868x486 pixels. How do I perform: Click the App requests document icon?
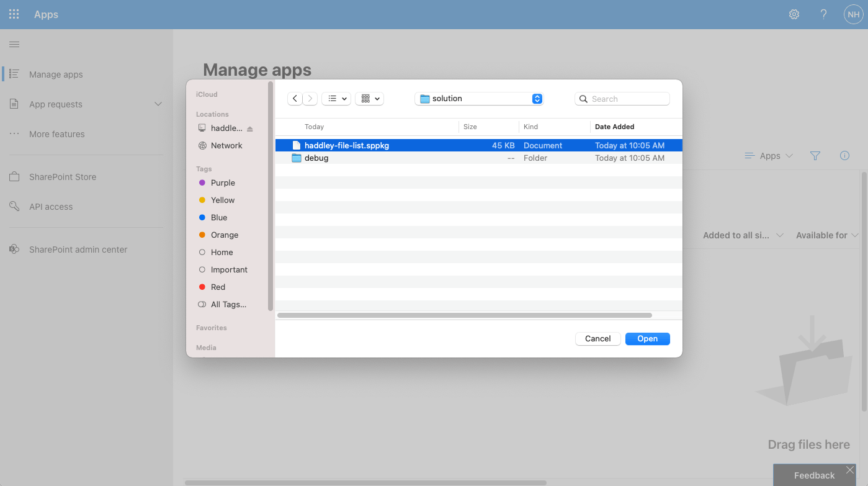[x=14, y=104]
